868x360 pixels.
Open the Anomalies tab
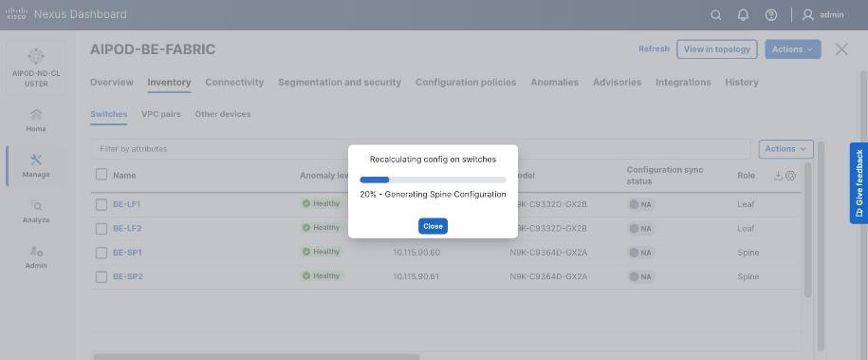[555, 82]
